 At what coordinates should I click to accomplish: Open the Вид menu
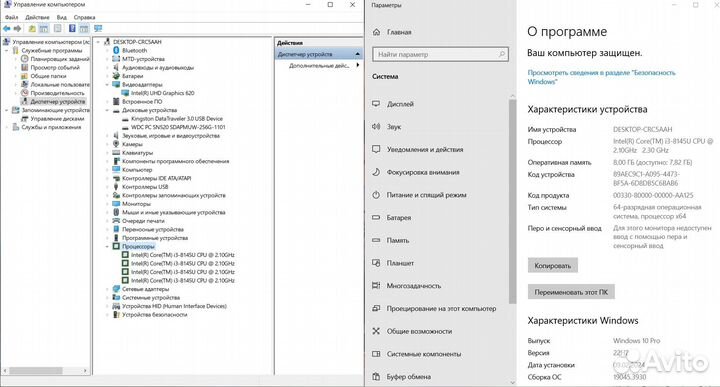62,17
